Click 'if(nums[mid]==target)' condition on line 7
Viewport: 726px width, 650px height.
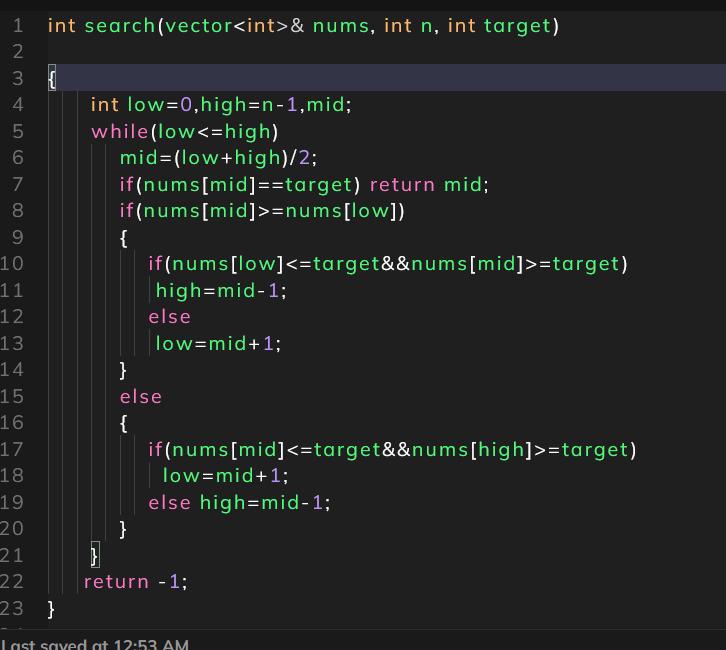(x=239, y=185)
